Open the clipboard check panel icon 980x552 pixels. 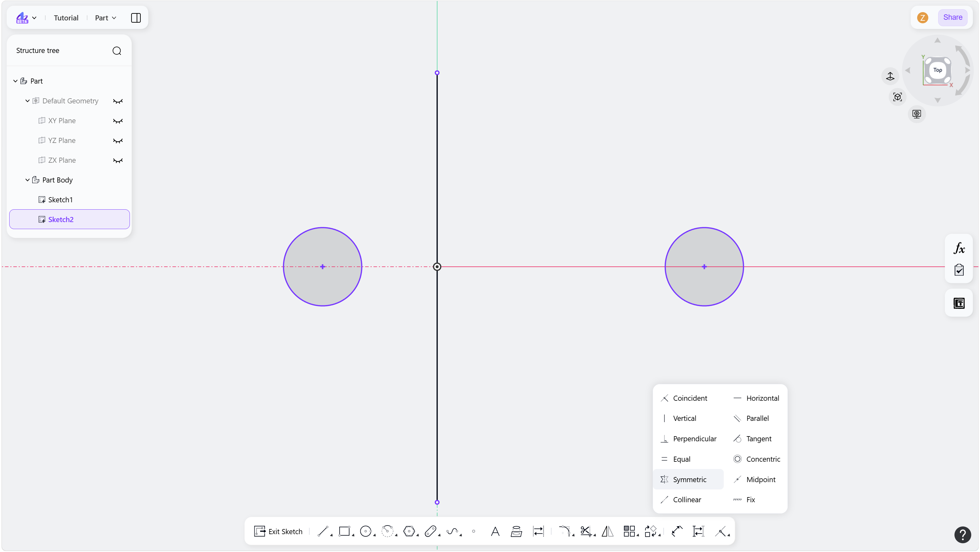click(x=959, y=270)
